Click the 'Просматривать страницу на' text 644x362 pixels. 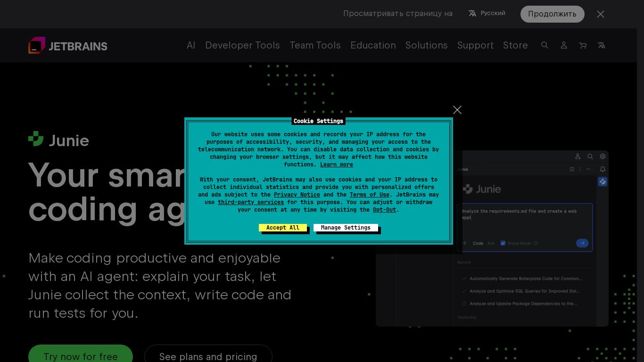pyautogui.click(x=398, y=14)
